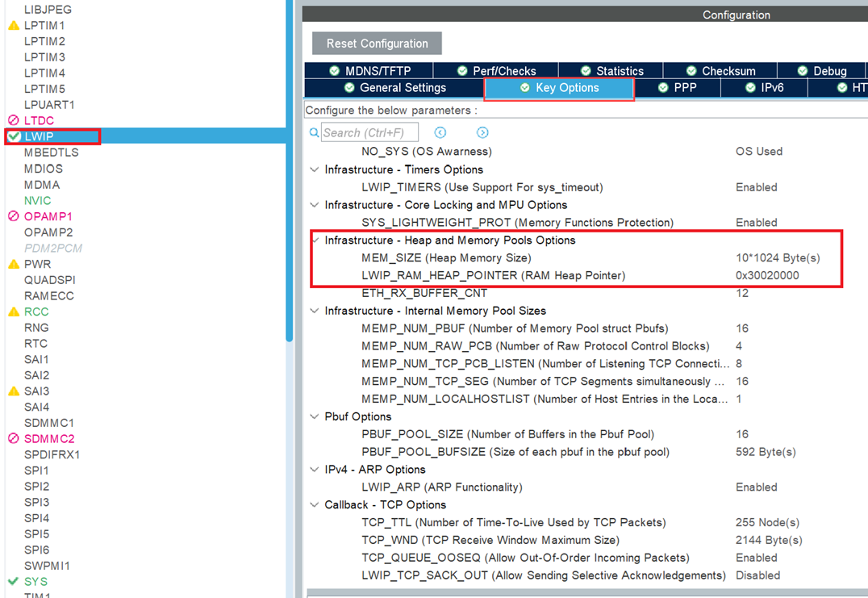This screenshot has height=598, width=868.
Task: Collapse Callback - TCP Options section
Action: pyautogui.click(x=315, y=504)
